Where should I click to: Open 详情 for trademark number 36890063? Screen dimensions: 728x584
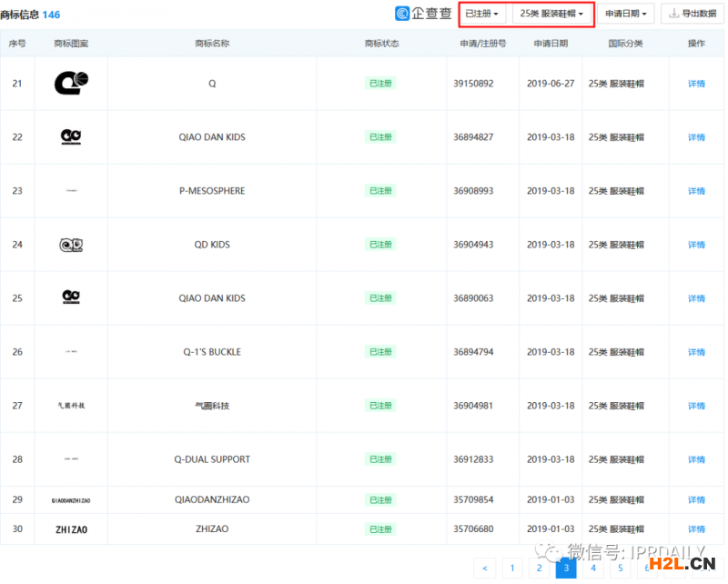pos(696,298)
